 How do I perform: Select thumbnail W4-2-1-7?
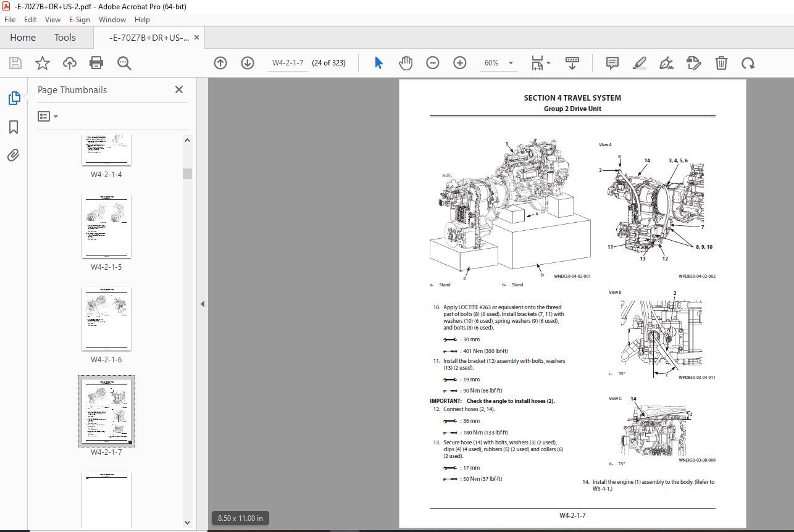click(x=106, y=412)
